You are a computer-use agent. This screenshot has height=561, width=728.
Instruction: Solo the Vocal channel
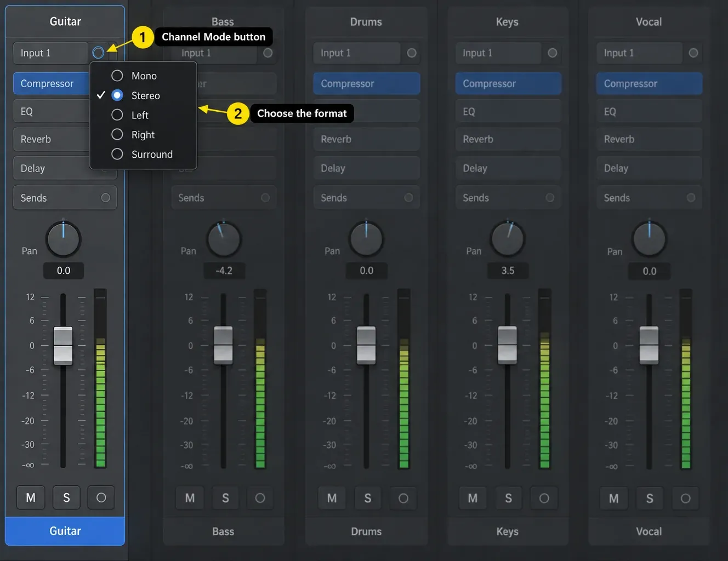point(650,498)
